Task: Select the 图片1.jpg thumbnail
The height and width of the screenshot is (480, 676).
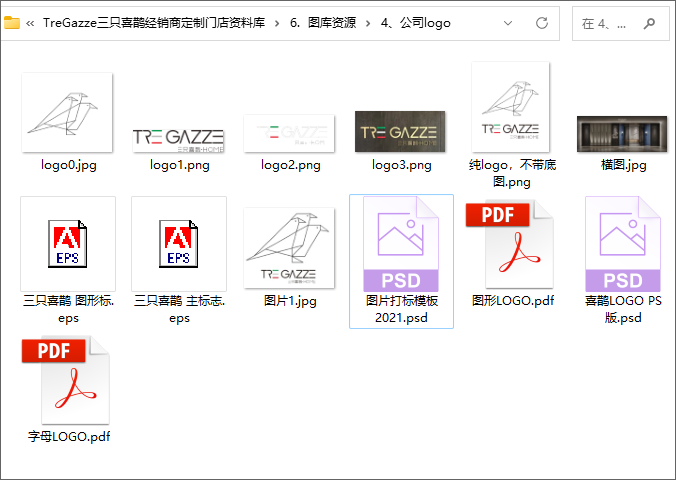Action: (289, 248)
